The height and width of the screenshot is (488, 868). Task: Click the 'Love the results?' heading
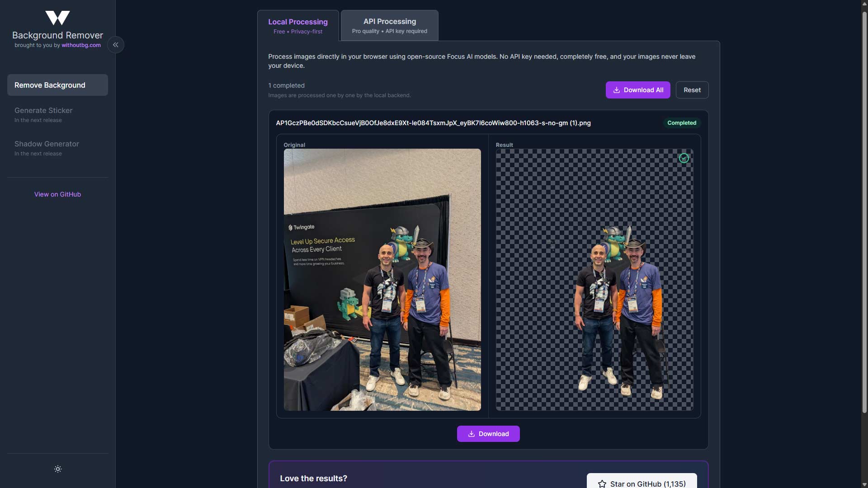tap(313, 479)
